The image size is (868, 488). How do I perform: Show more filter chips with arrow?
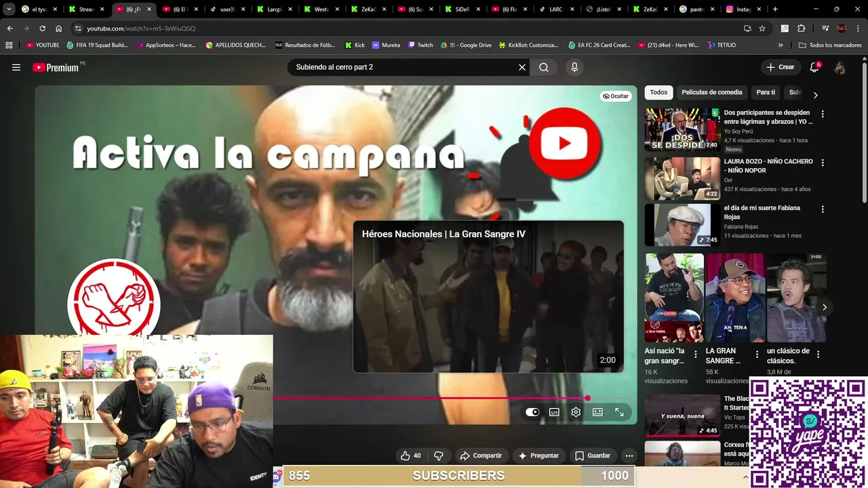[x=815, y=95]
